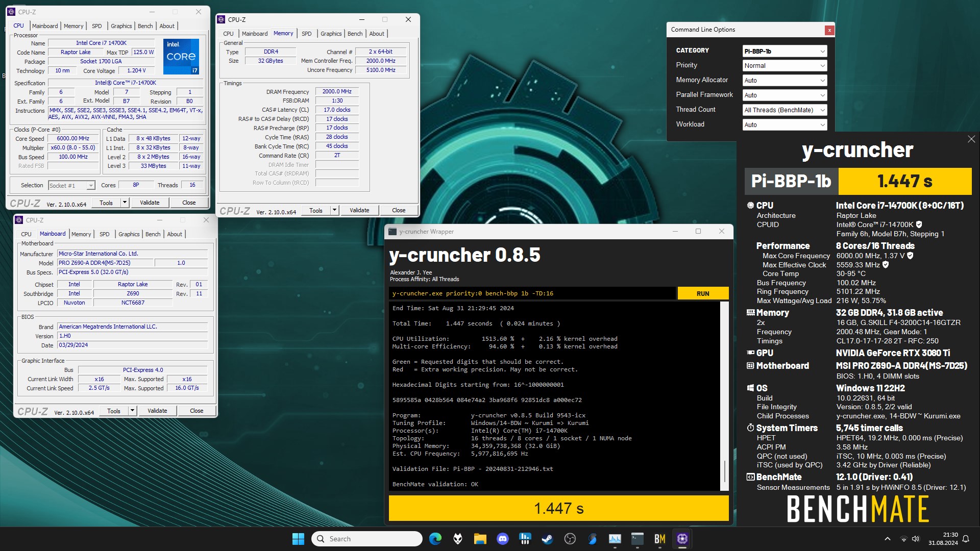This screenshot has height=551, width=980.
Task: Open the volume tray icon
Action: coord(915,539)
